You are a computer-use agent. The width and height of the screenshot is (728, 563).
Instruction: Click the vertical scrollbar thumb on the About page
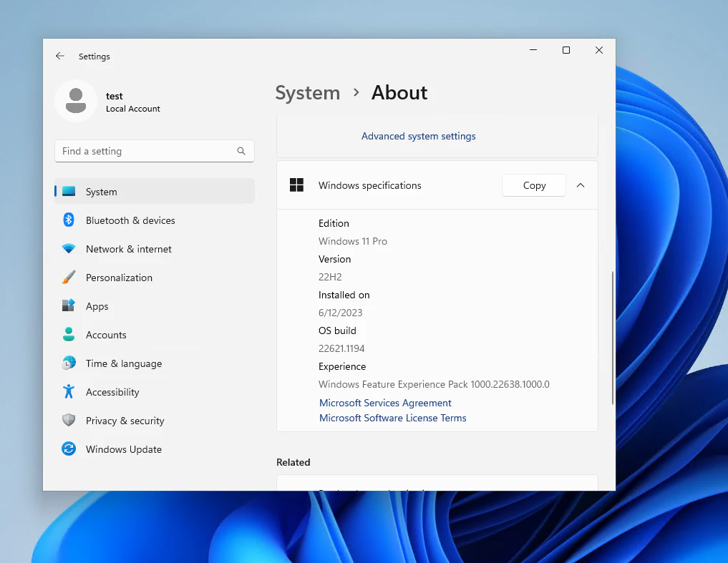click(x=612, y=338)
